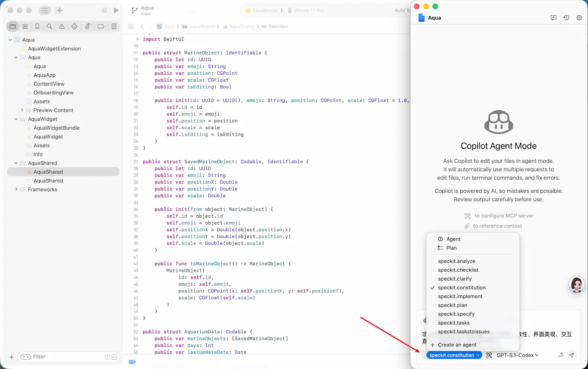Image resolution: width=588 pixels, height=369 pixels.
Task: Switch to Plan mode in the list
Action: (x=451, y=248)
